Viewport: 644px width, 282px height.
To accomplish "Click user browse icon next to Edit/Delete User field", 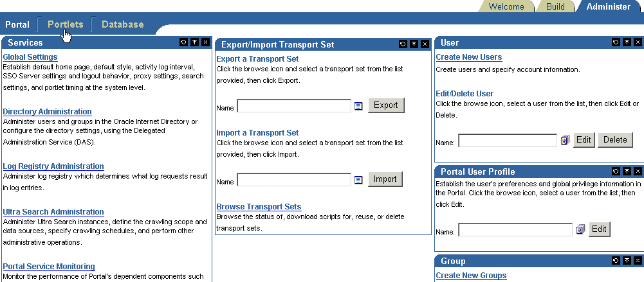I will 565,140.
